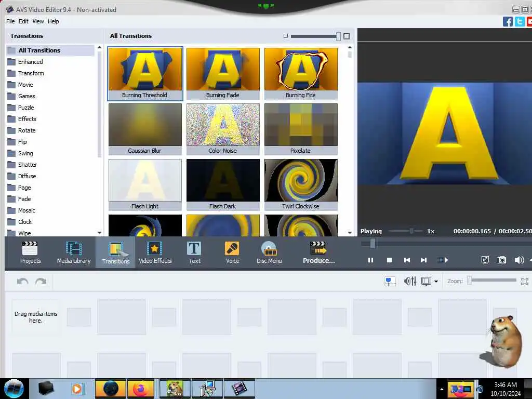The width and height of the screenshot is (532, 399).
Task: Select the Mosaic transitions folder
Action: [x=50, y=210]
